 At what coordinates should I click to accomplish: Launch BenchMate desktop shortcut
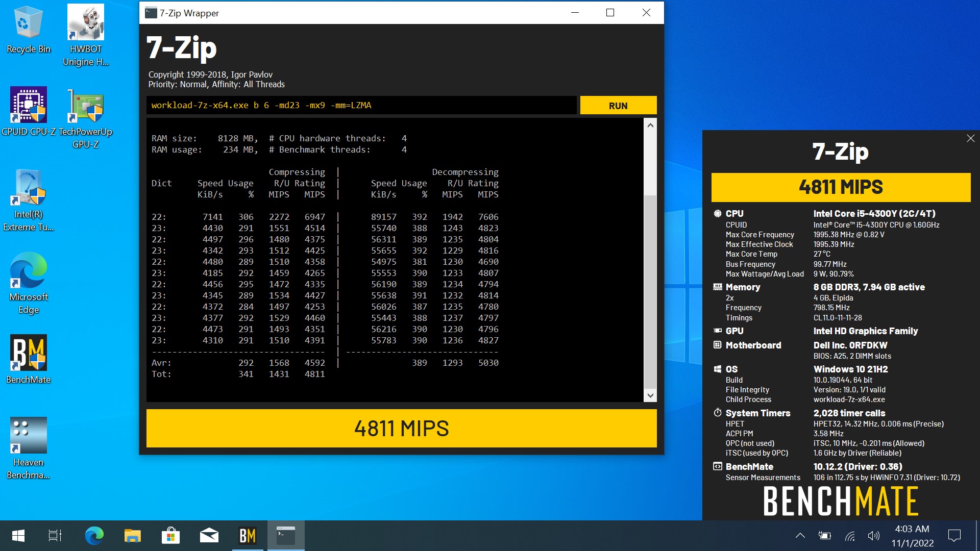click(28, 359)
